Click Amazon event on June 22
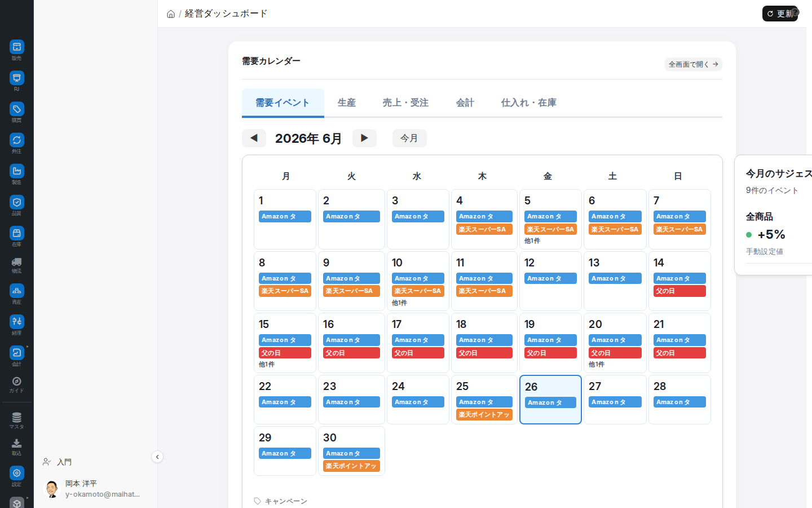 (285, 402)
